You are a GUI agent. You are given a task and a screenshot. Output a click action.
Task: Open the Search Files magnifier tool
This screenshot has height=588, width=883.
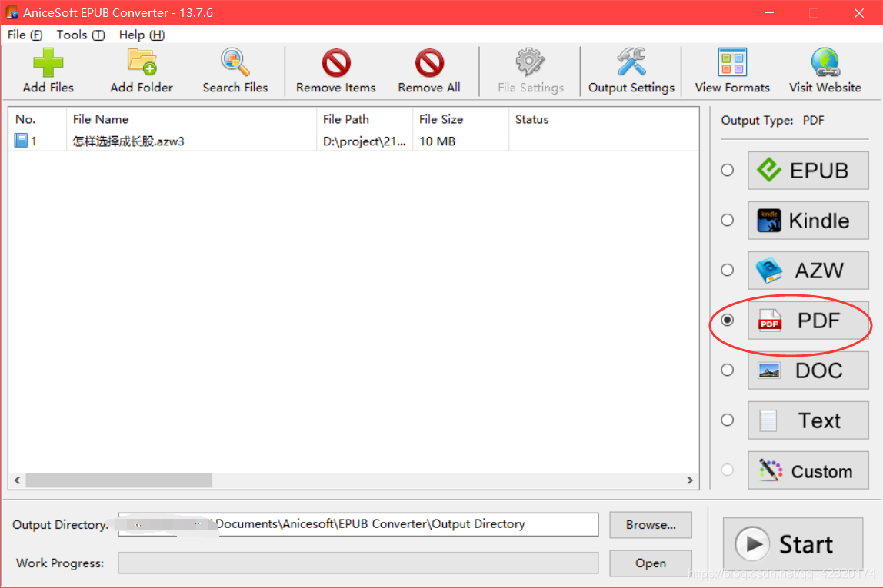pyautogui.click(x=235, y=62)
